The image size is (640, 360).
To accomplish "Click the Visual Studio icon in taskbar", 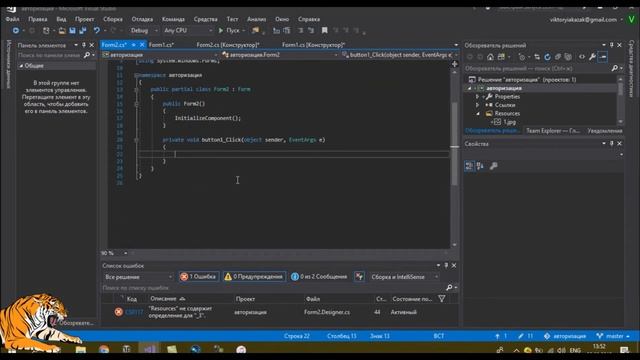I will pyautogui.click(x=149, y=349).
